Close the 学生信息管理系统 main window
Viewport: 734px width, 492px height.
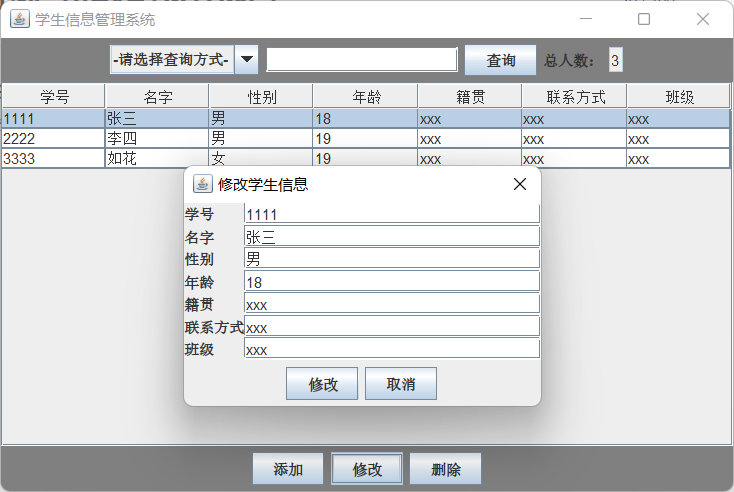(703, 19)
